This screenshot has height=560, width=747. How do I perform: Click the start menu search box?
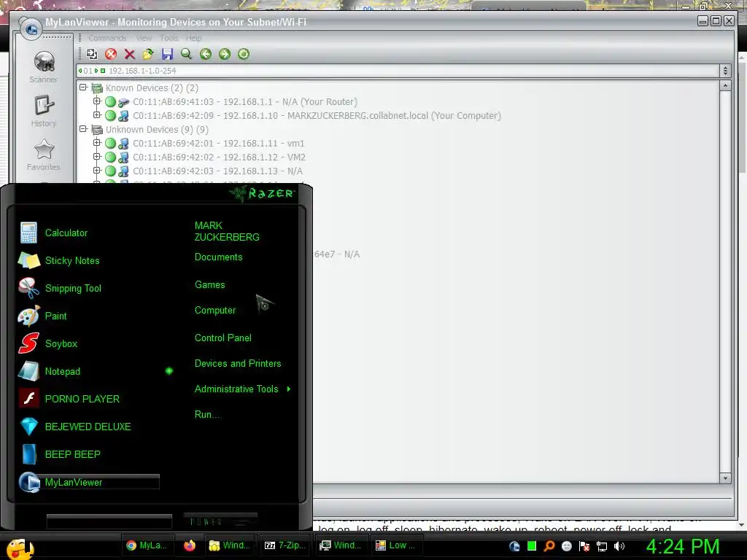point(109,521)
